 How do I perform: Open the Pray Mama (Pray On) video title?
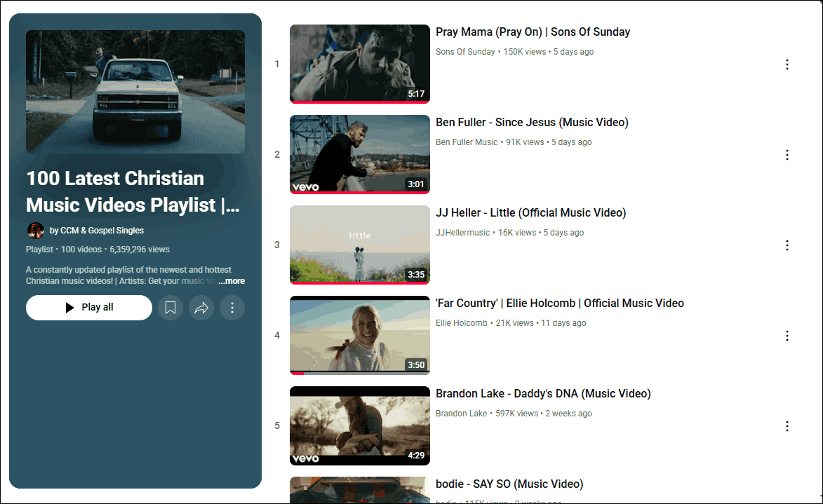(533, 32)
